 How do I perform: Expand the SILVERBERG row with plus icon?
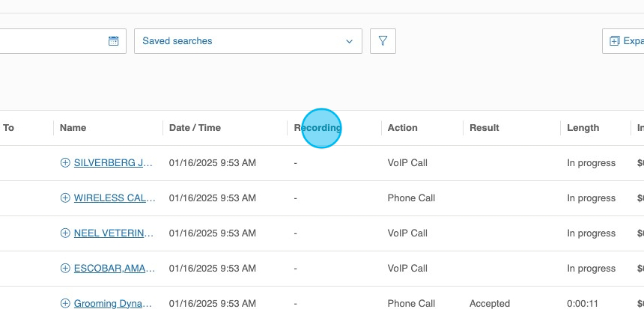point(65,163)
